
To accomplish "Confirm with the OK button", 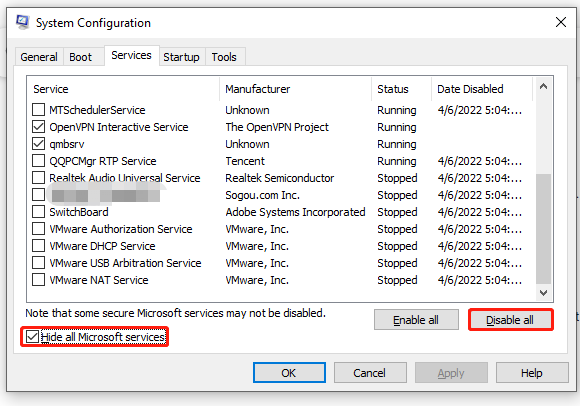I will pos(289,373).
